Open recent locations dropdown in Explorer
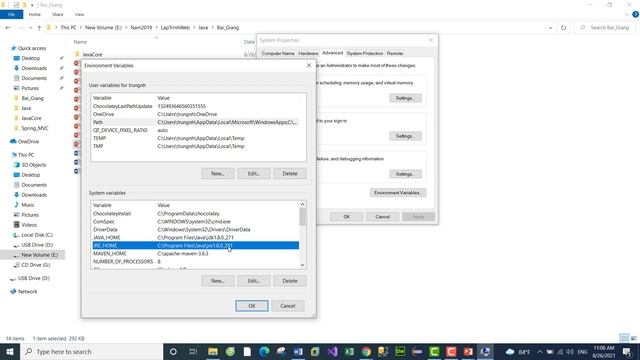This screenshot has height=360, width=640. [30, 27]
